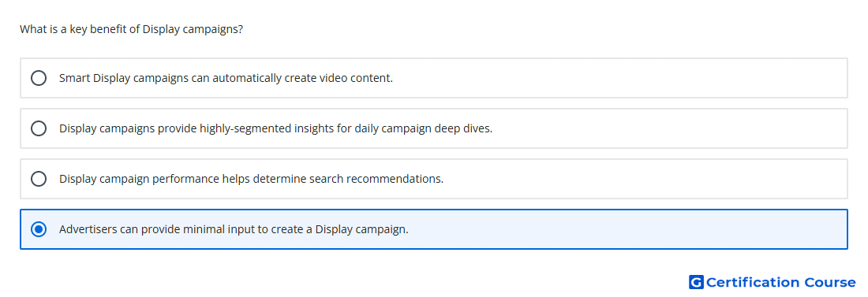The image size is (868, 297).
Task: Click the Certification Course text link
Action: click(x=780, y=283)
